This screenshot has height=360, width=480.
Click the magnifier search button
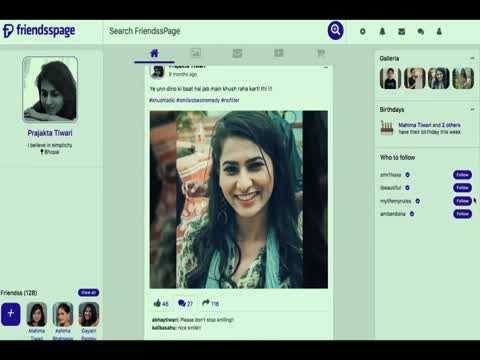pyautogui.click(x=335, y=31)
